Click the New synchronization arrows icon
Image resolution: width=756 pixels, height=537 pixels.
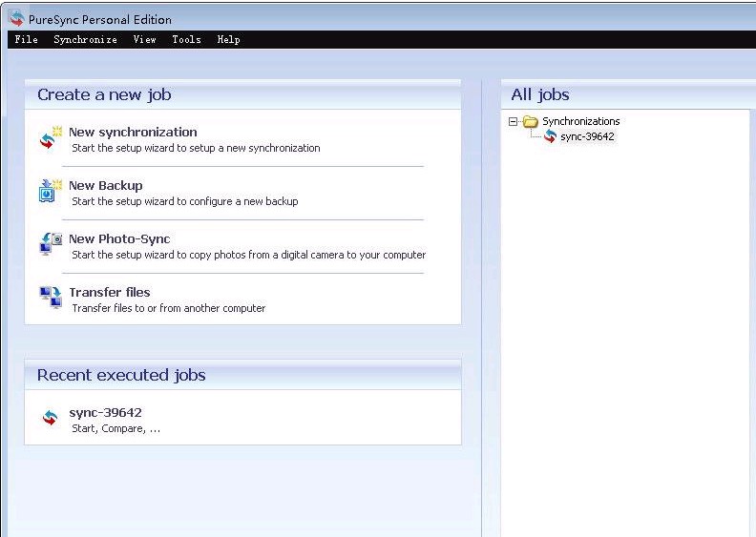click(x=50, y=139)
